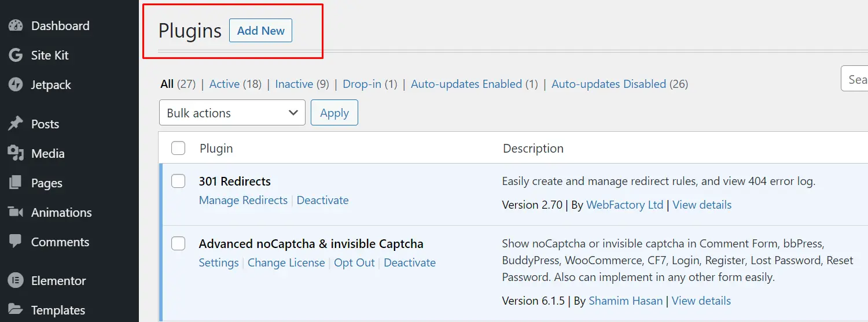Filter plugins by Drop-in
868x322 pixels.
pyautogui.click(x=362, y=84)
